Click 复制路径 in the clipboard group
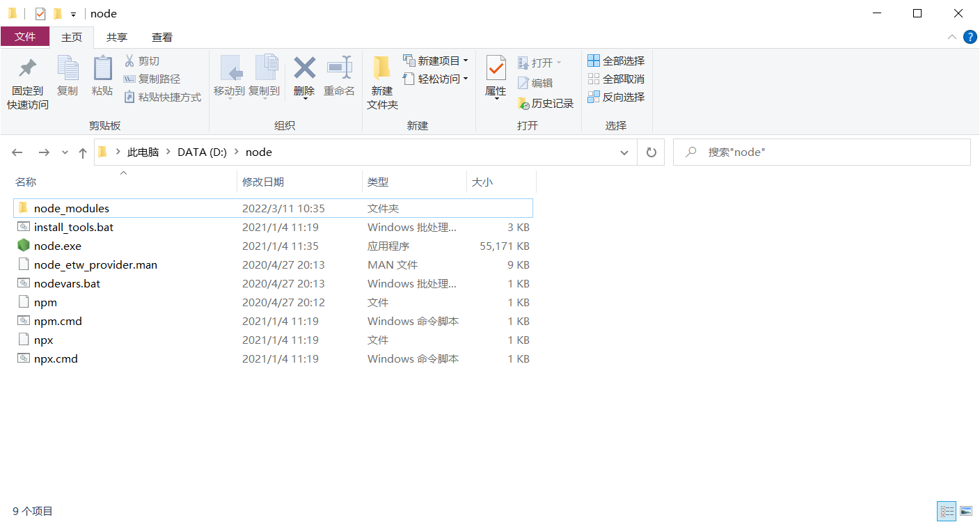 (x=152, y=79)
